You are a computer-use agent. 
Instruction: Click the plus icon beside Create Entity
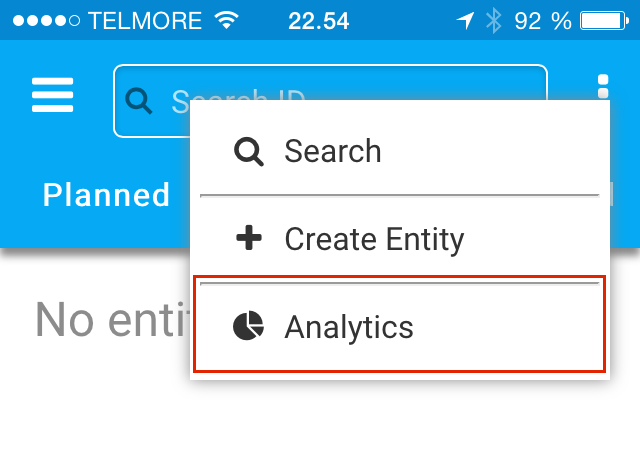coord(249,237)
